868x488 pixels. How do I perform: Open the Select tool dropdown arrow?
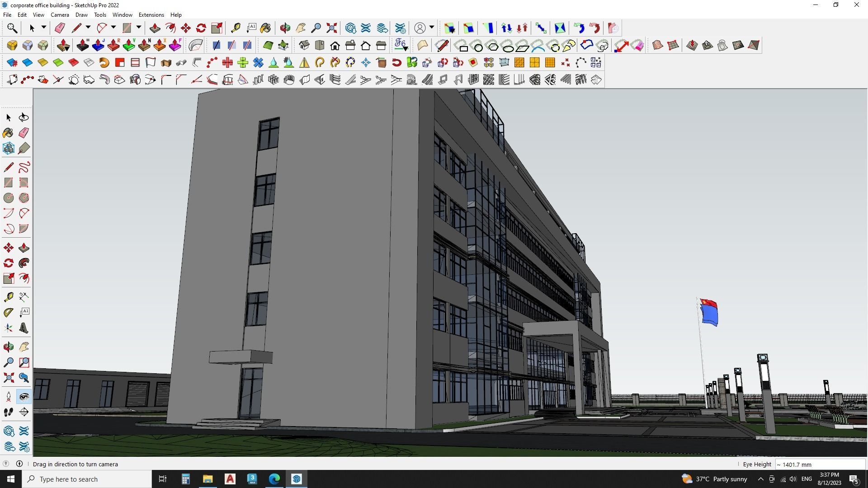coord(43,28)
